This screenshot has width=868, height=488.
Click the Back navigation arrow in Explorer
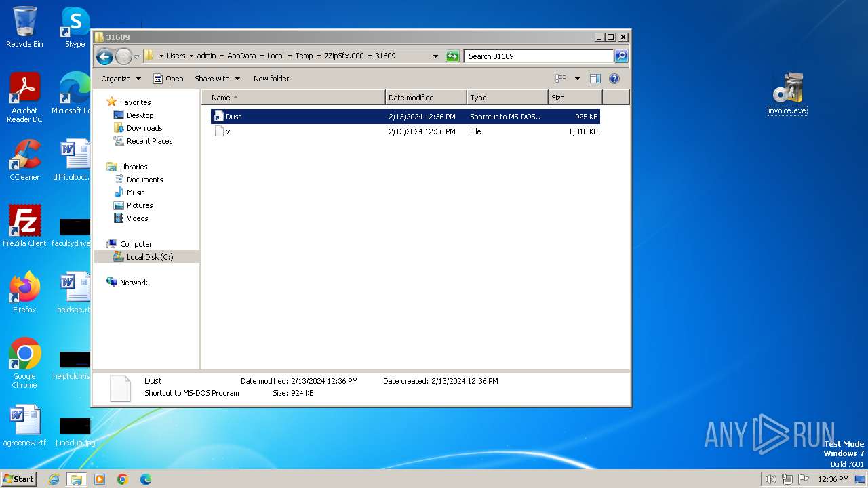tap(104, 56)
